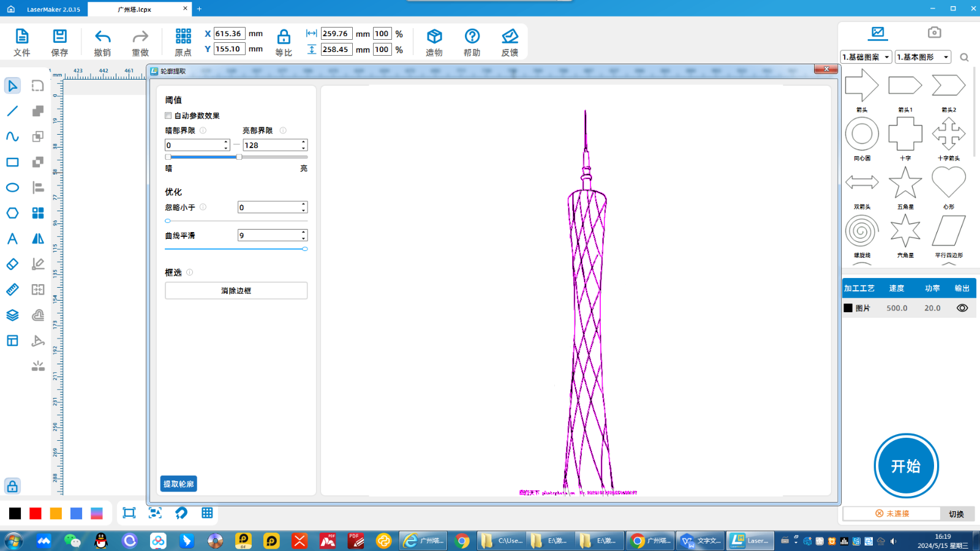Enable 自动参数效果 checkbox
Image resolution: width=980 pixels, height=551 pixels.
click(x=168, y=116)
